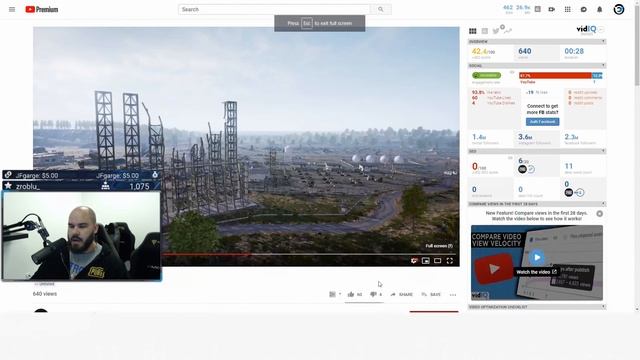Click the SHARE button
This screenshot has height=360, width=640.
[402, 294]
